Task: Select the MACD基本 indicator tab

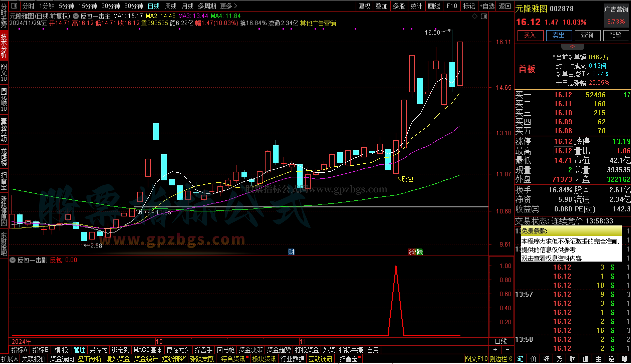Action: [148, 350]
